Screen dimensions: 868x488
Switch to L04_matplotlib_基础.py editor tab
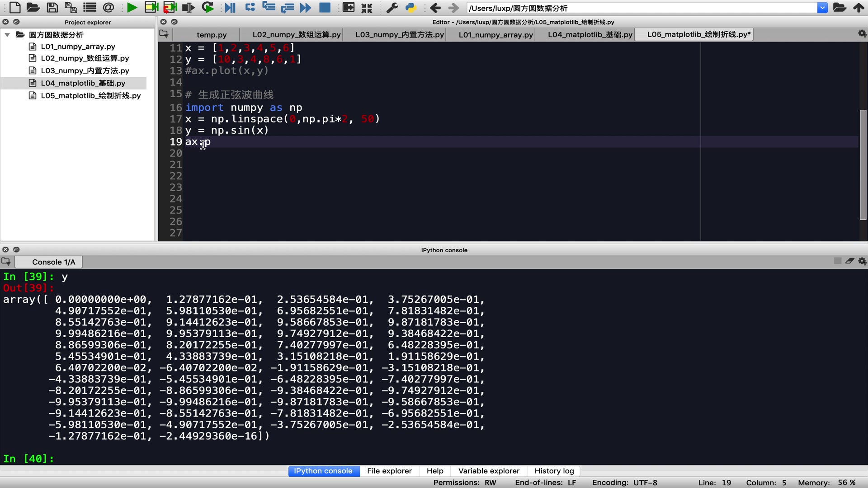click(590, 35)
